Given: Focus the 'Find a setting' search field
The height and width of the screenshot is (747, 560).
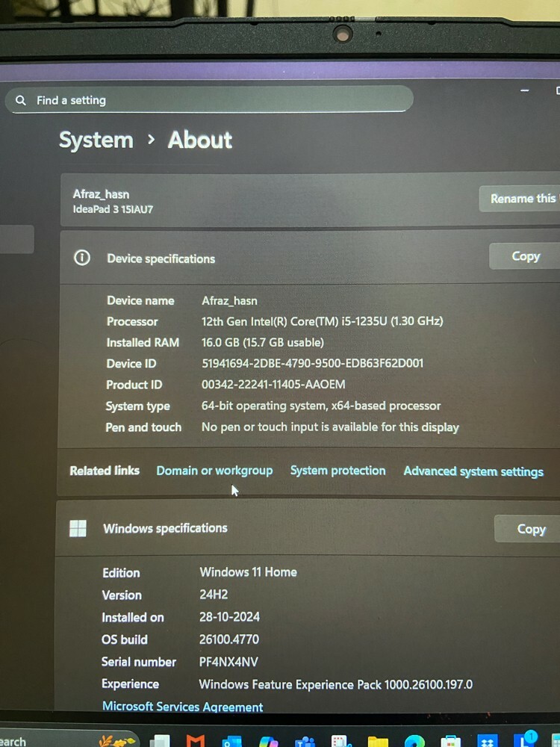Looking at the screenshot, I should (x=209, y=99).
